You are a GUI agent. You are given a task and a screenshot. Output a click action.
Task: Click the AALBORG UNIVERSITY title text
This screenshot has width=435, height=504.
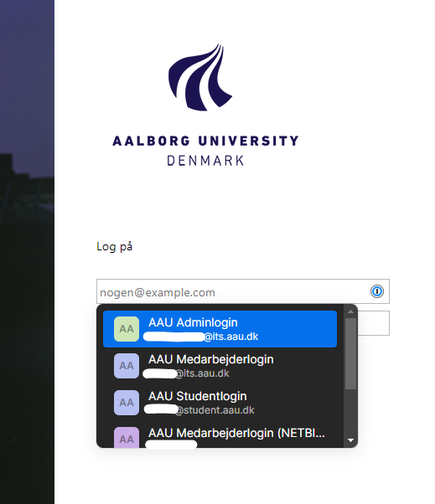point(205,141)
